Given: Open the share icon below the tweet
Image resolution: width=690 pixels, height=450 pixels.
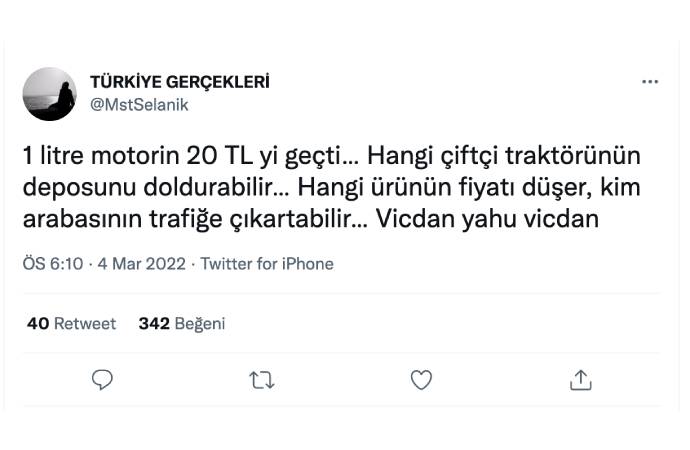Looking at the screenshot, I should click(x=581, y=379).
